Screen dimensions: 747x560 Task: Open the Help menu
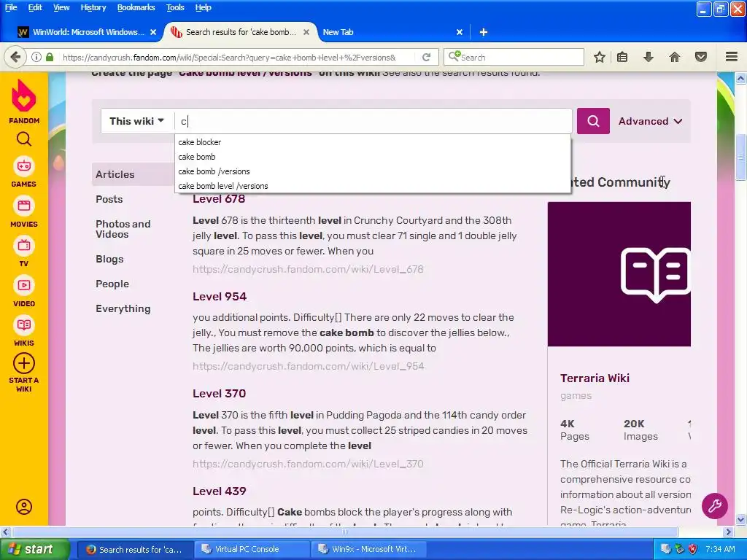click(x=203, y=7)
